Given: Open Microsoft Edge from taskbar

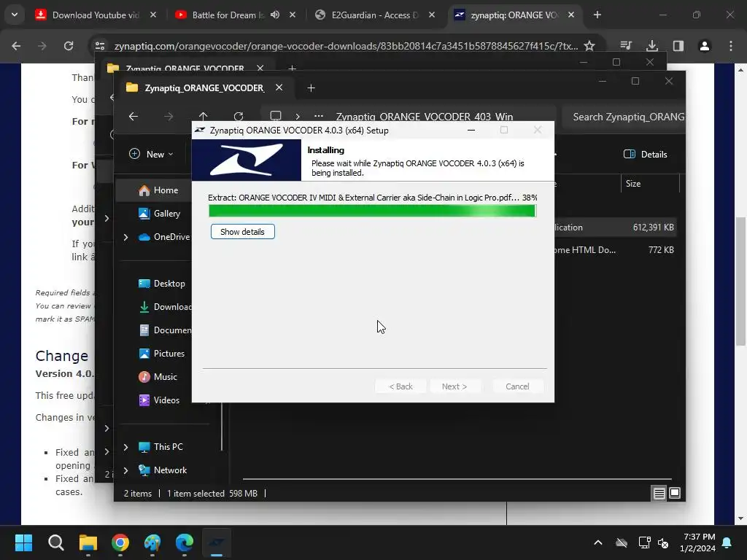Looking at the screenshot, I should (x=185, y=542).
